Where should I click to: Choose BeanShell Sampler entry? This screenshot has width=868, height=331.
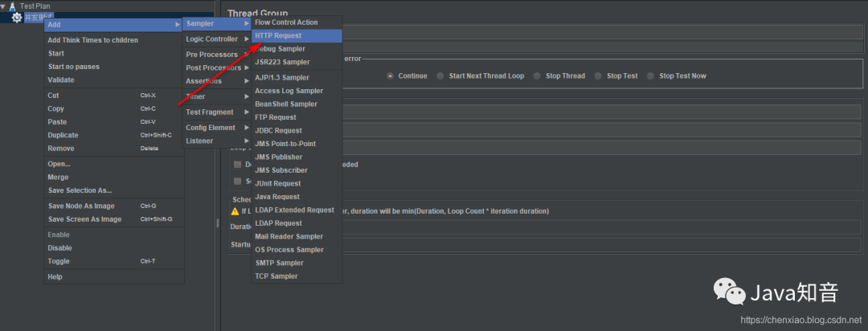click(x=297, y=104)
